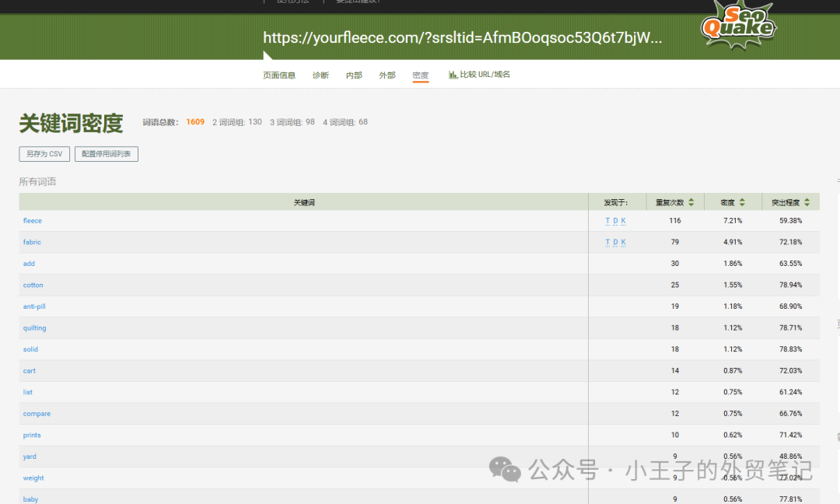Viewport: 840px width, 504px height.
Task: Click the 配置停用词列表 button
Action: [107, 154]
